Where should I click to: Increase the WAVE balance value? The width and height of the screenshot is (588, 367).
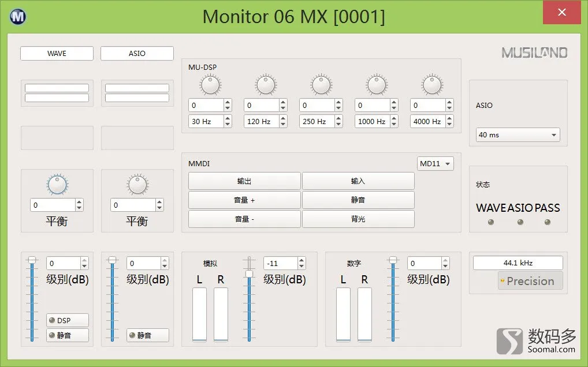click(x=79, y=202)
